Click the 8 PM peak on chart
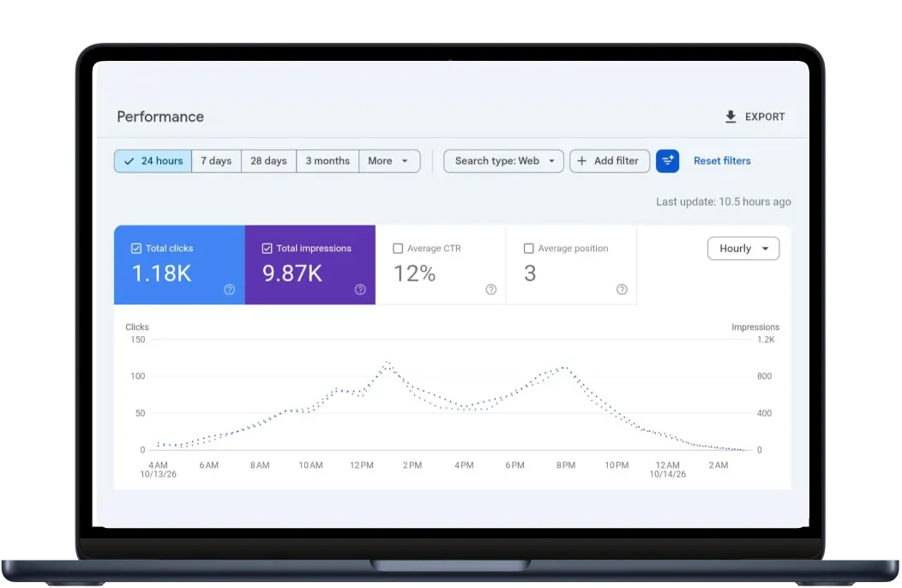902x588 pixels. tap(565, 367)
